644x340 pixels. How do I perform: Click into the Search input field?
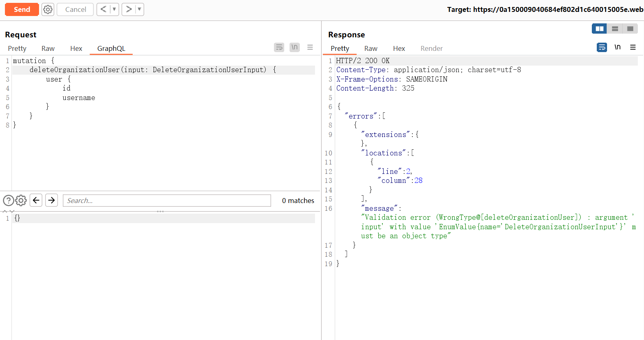coord(167,201)
